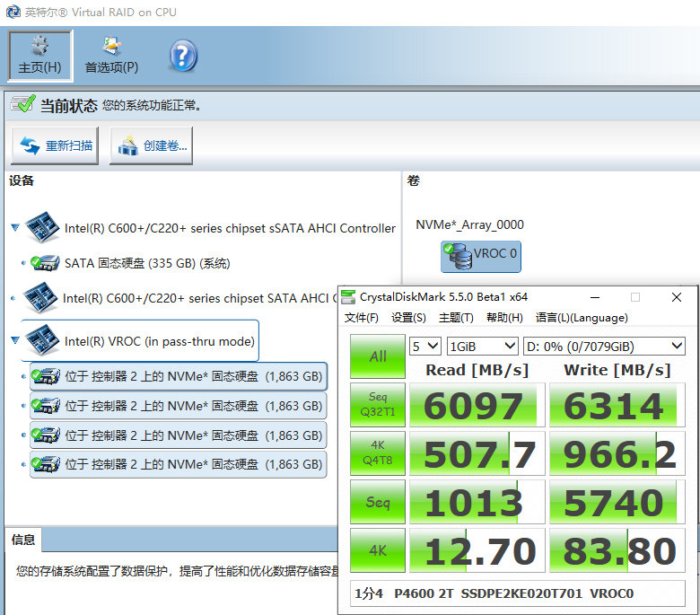Open the 语言(L)(Language) menu
The image size is (700, 615).
point(582,318)
